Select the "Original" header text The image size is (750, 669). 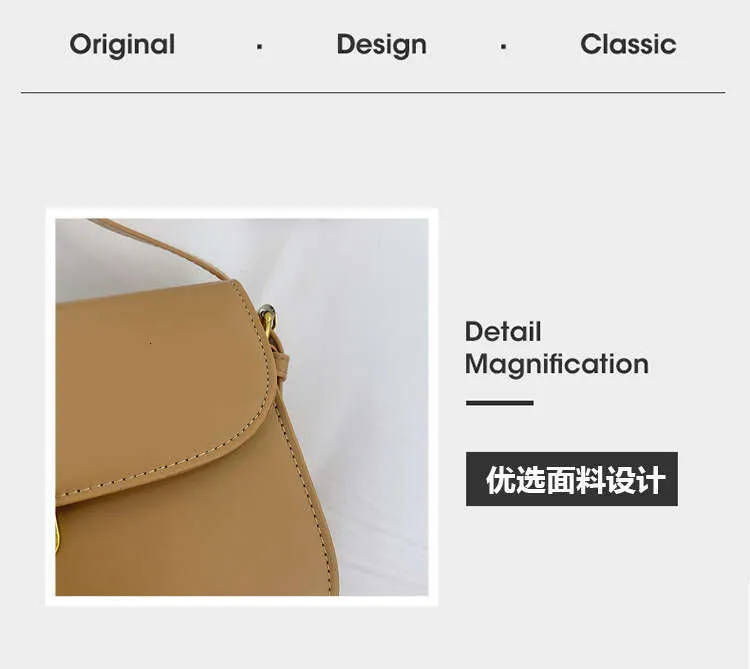tap(122, 45)
